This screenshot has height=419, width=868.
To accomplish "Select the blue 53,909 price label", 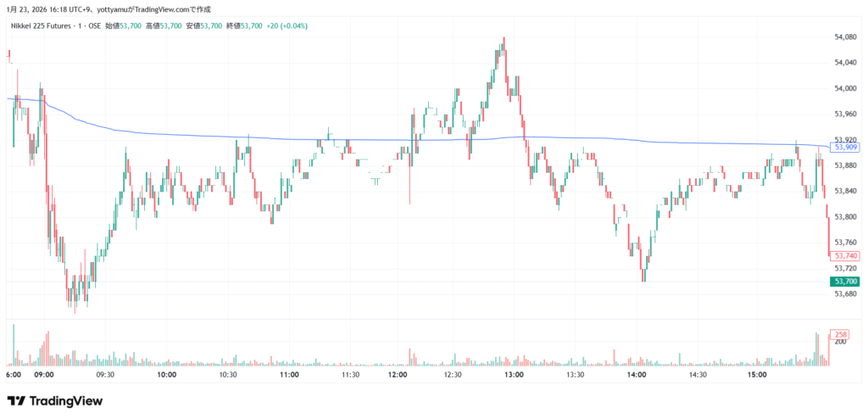I will click(845, 147).
